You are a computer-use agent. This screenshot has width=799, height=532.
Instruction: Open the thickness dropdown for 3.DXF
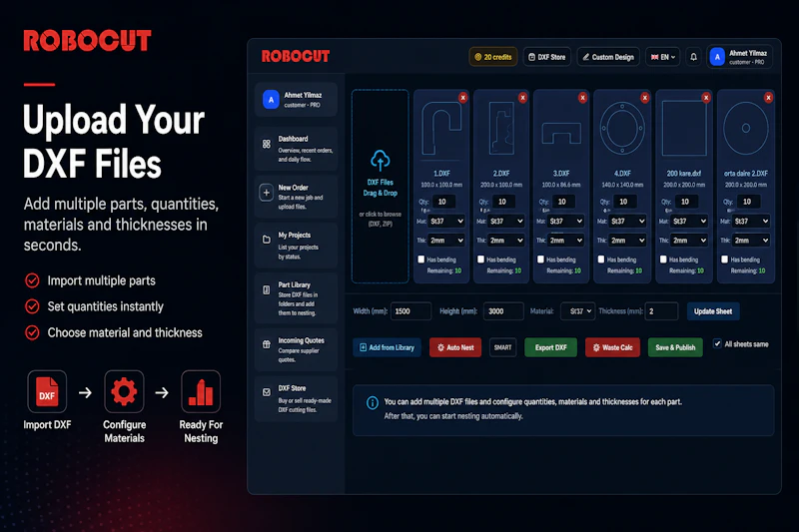565,241
